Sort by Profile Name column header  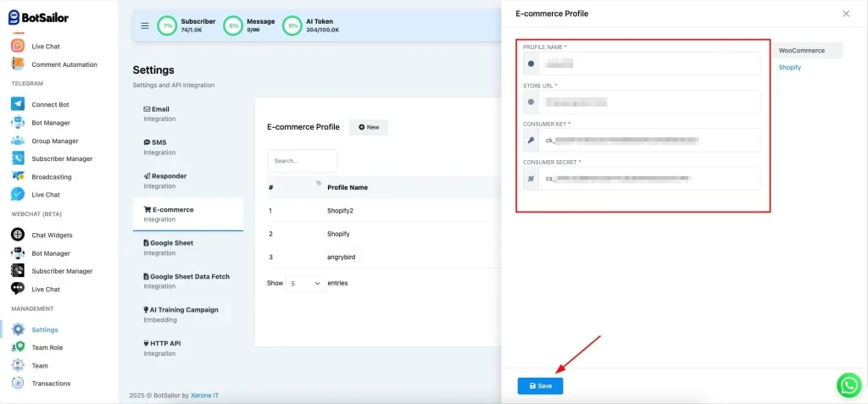(347, 188)
